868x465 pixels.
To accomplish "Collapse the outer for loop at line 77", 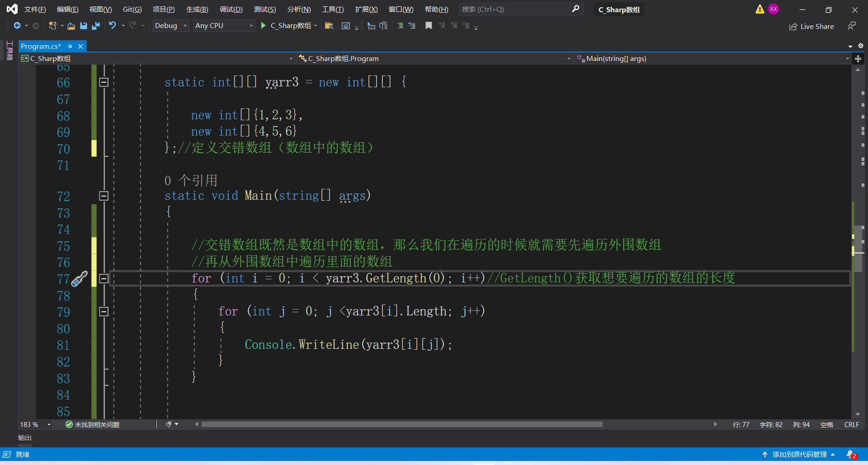I will point(104,279).
